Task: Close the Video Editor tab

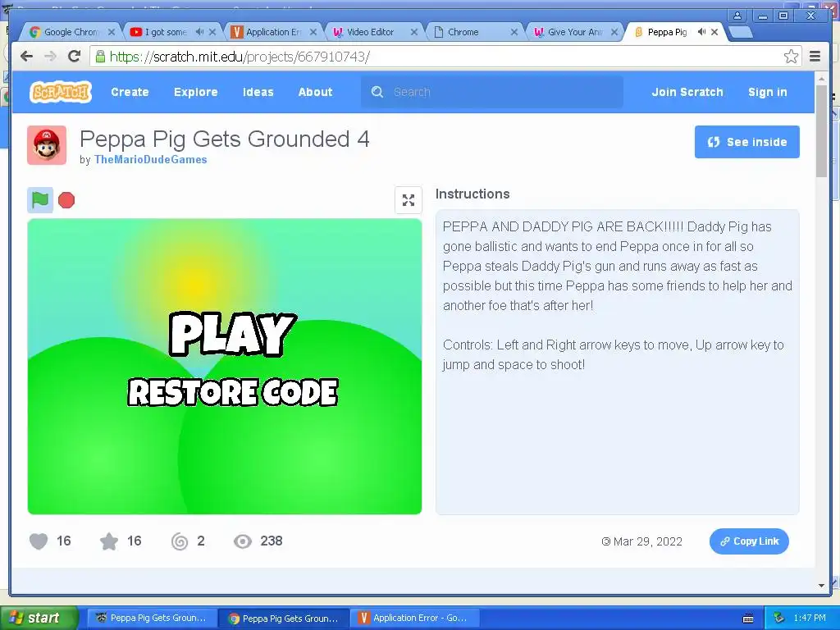Action: pyautogui.click(x=413, y=32)
